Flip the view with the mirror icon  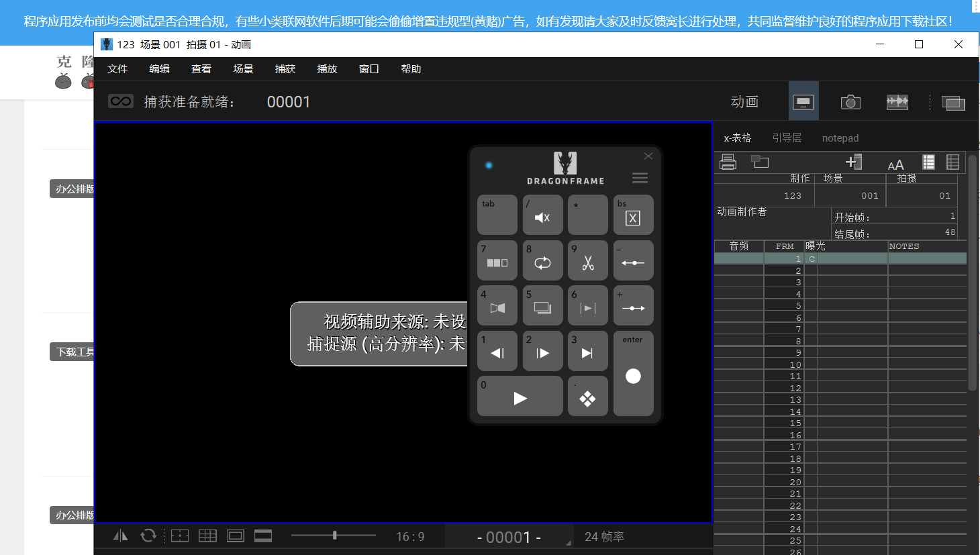[120, 536]
